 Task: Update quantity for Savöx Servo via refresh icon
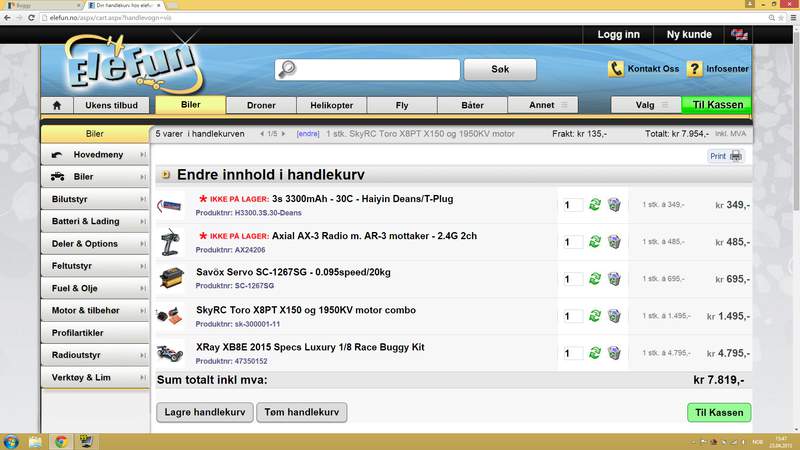(x=595, y=278)
